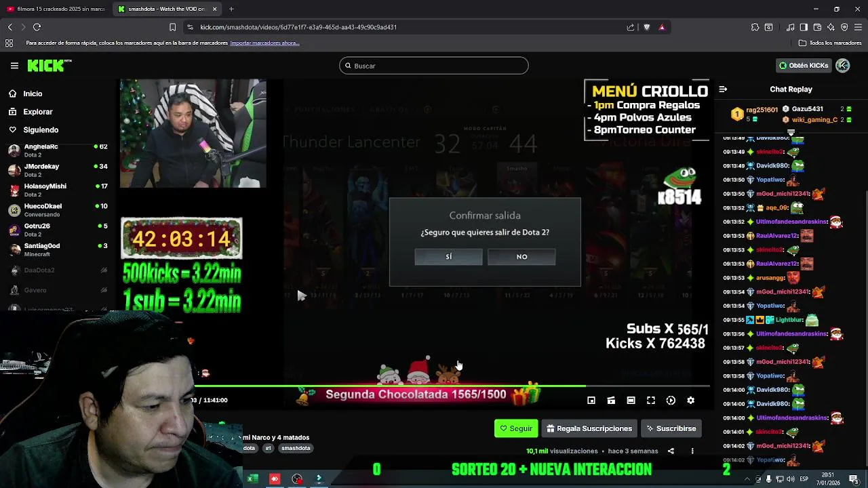The width and height of the screenshot is (868, 488).
Task: Click the clip creation icon in the player
Action: [x=611, y=401]
